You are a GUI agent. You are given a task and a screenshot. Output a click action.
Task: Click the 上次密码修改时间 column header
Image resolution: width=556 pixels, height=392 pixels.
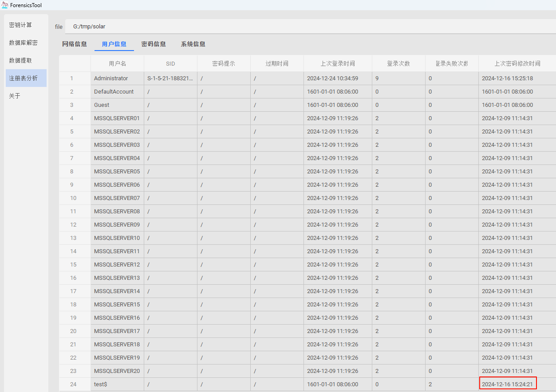[517, 63]
